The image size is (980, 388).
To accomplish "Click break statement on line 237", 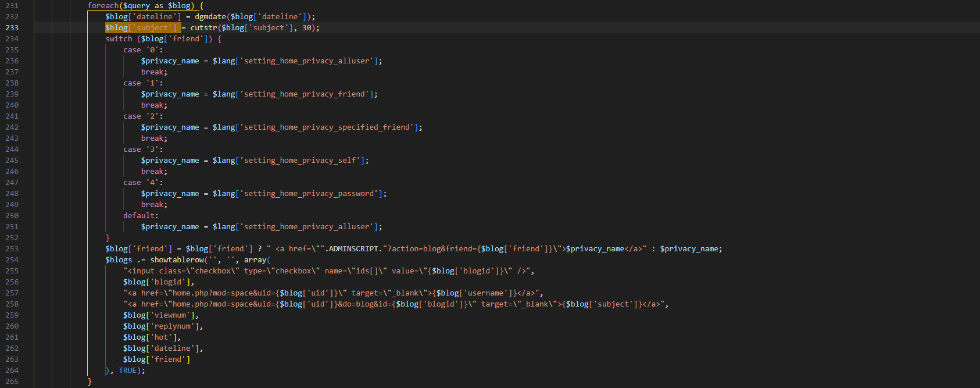I will click(x=154, y=72).
